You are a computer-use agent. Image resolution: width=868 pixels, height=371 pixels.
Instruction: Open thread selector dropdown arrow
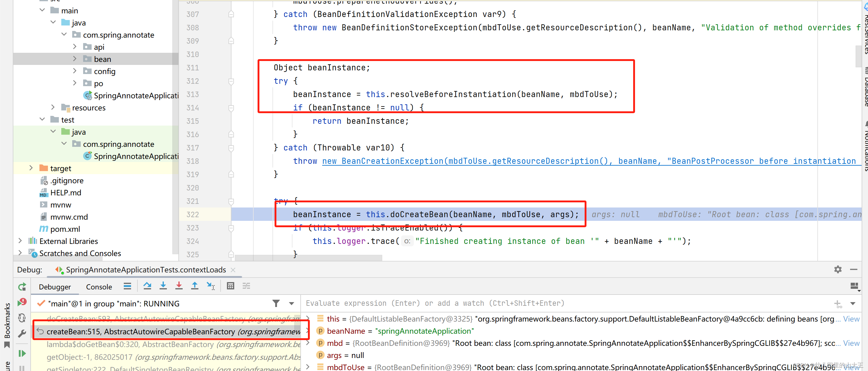(292, 304)
